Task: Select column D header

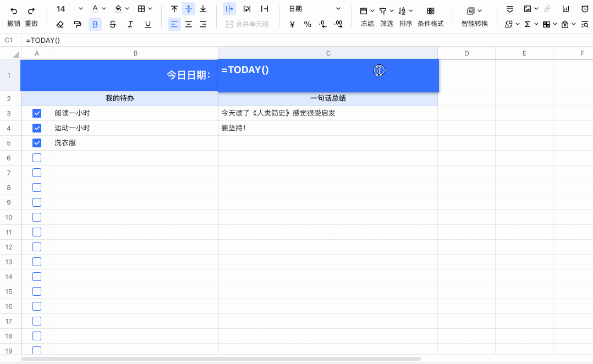Action: [466, 53]
